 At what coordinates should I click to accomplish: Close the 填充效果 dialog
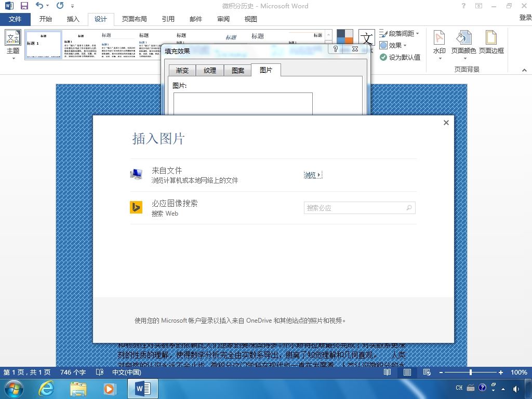355,49
